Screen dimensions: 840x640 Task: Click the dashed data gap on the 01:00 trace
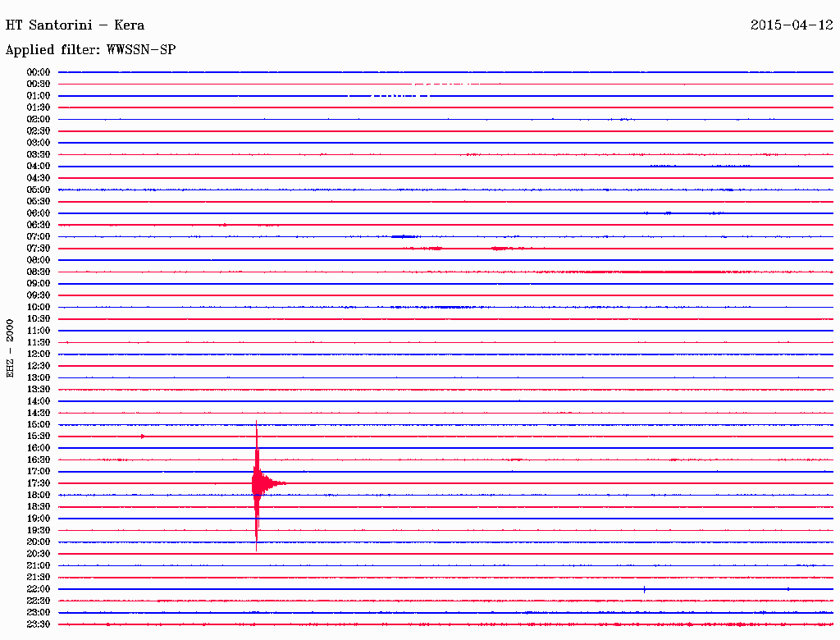click(390, 95)
